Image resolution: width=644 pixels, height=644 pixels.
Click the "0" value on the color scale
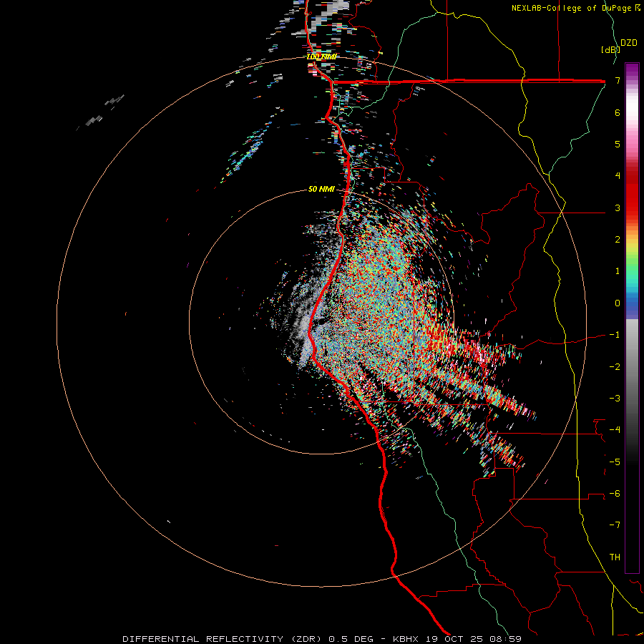618,303
